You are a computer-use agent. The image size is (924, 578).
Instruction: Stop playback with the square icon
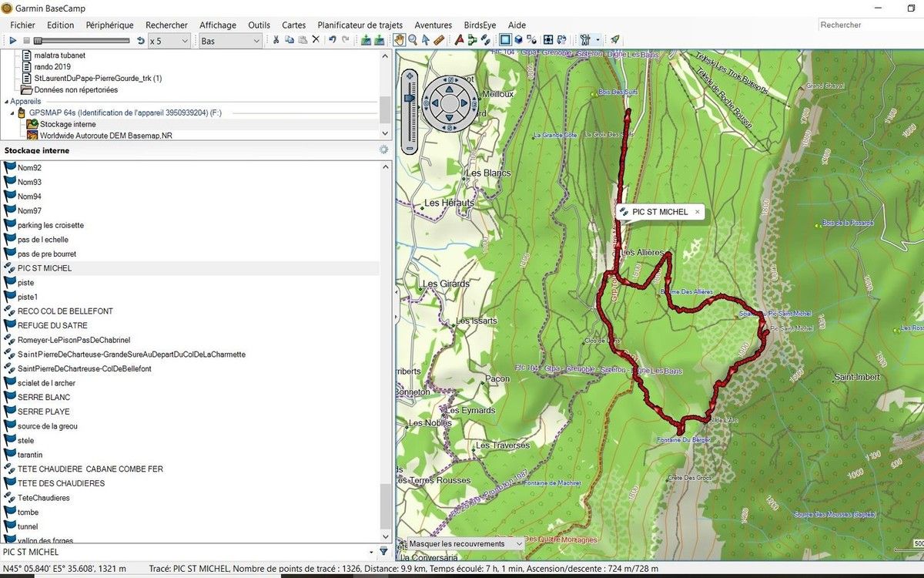26,40
